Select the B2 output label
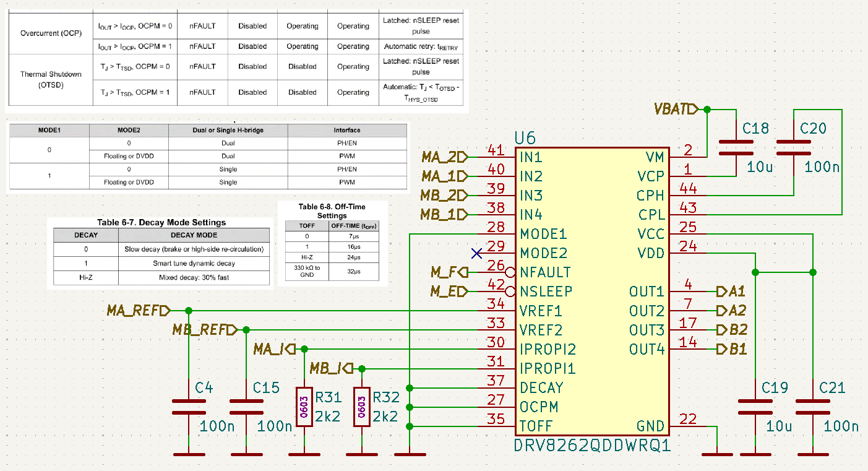 pyautogui.click(x=732, y=329)
